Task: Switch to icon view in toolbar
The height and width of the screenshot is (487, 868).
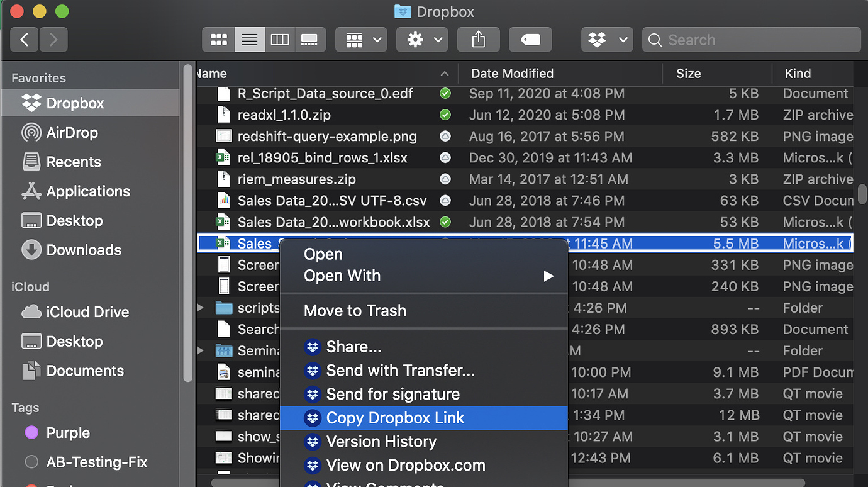Action: point(218,40)
